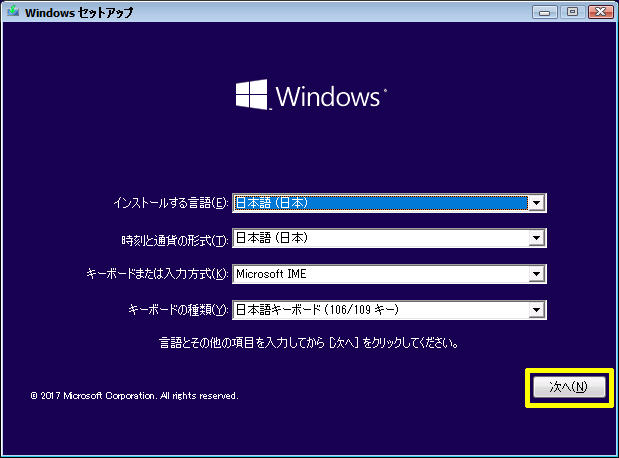
Task: Expand the キーボードまたは入力方式 dropdown arrow
Action: tap(536, 274)
